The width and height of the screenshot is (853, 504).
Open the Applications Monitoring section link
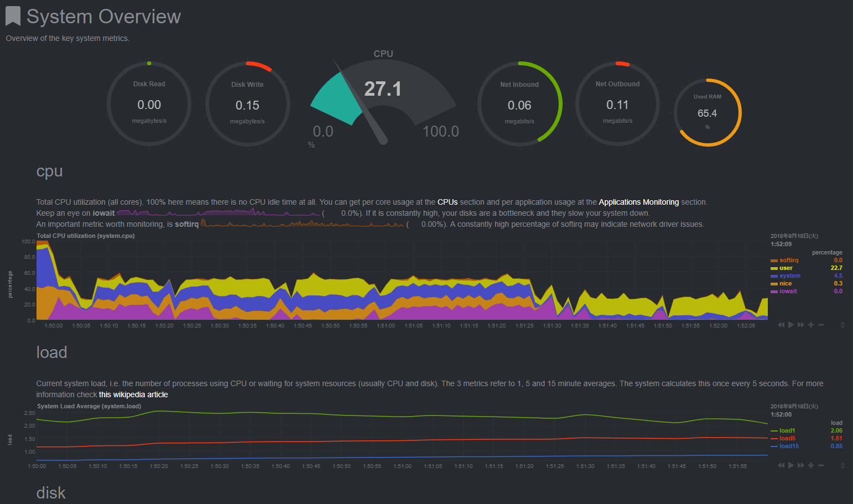638,202
